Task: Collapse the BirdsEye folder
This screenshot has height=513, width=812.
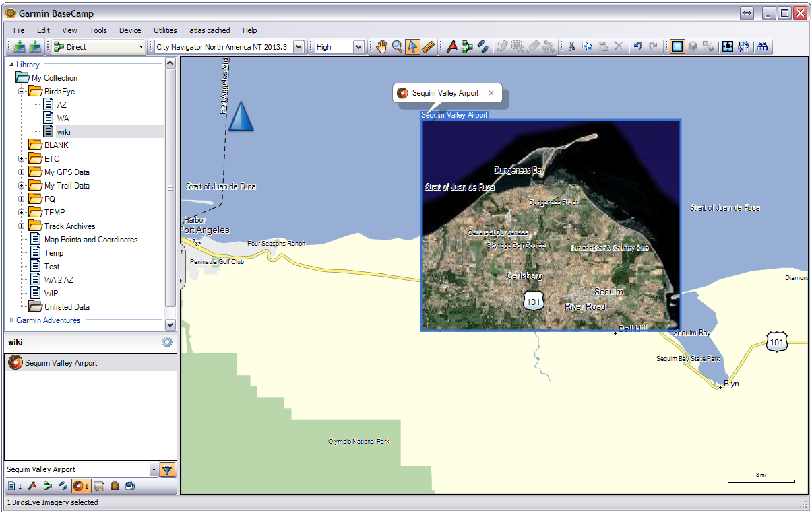Action: tap(21, 92)
